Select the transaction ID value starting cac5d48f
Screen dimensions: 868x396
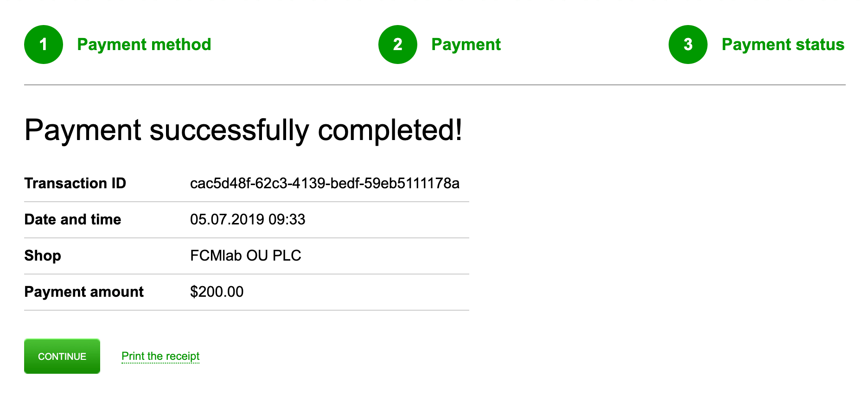[325, 183]
